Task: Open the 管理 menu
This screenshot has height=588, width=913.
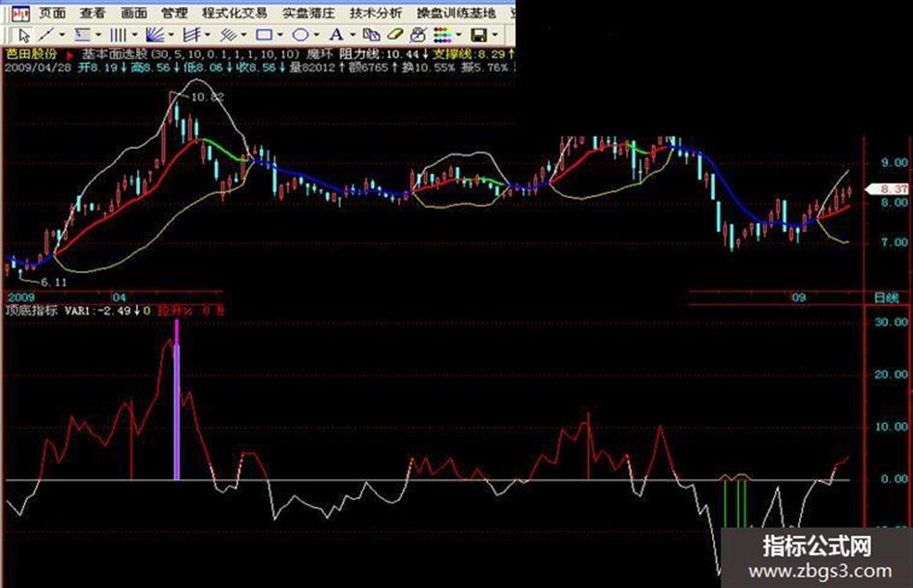Action: pos(175,13)
